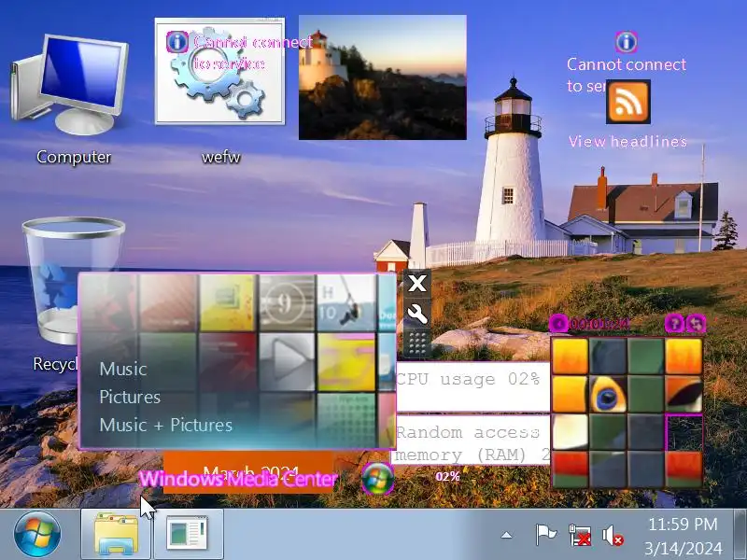Click the puzzle timer reading
747x560 pixels.
(x=599, y=324)
